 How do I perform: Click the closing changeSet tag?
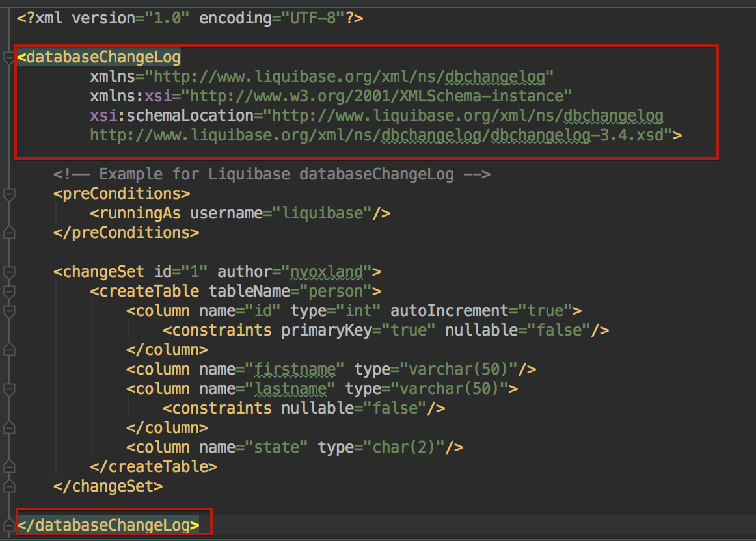[108, 486]
